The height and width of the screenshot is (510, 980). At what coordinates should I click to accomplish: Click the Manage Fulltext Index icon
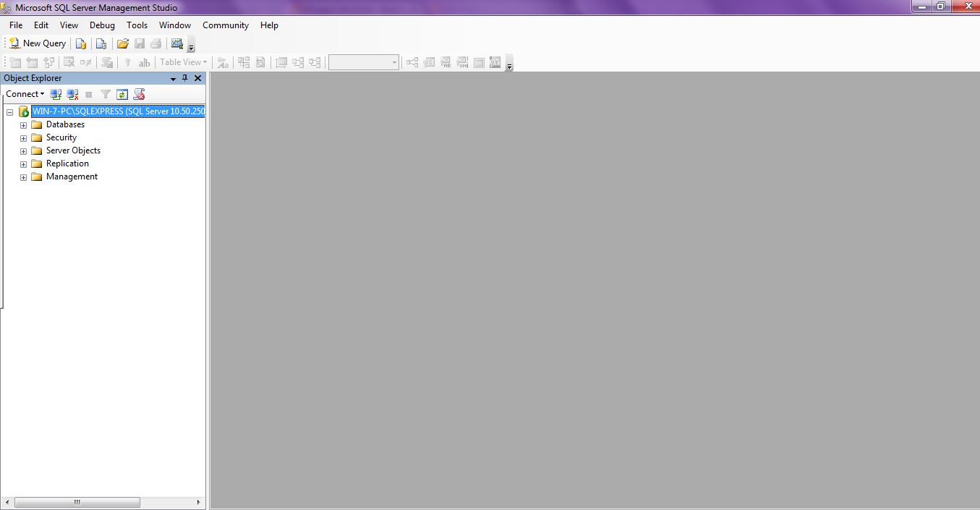tap(446, 62)
